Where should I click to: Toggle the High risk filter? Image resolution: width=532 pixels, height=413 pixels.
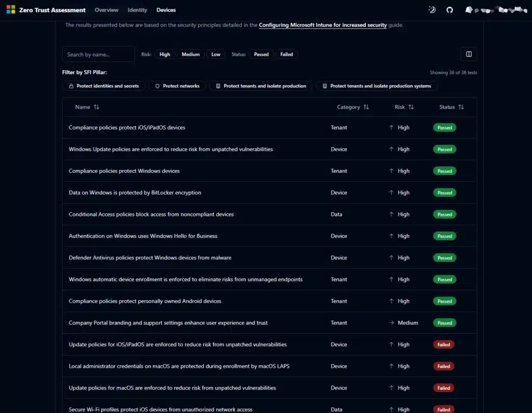pos(165,54)
